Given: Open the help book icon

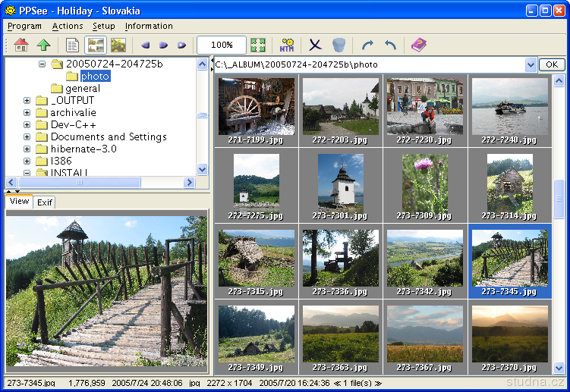Looking at the screenshot, I should pos(419,45).
